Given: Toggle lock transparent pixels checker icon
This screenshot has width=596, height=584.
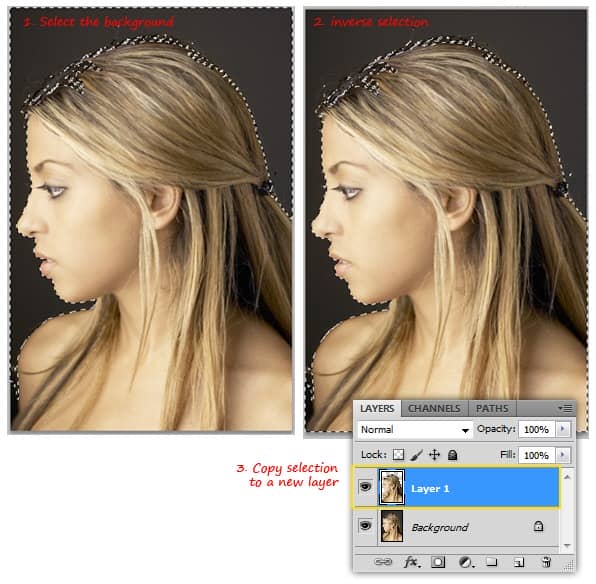Looking at the screenshot, I should (x=398, y=455).
